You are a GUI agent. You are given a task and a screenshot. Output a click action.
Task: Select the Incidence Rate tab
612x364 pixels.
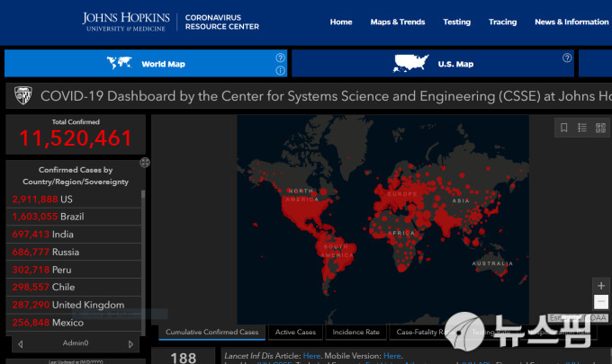tap(356, 332)
